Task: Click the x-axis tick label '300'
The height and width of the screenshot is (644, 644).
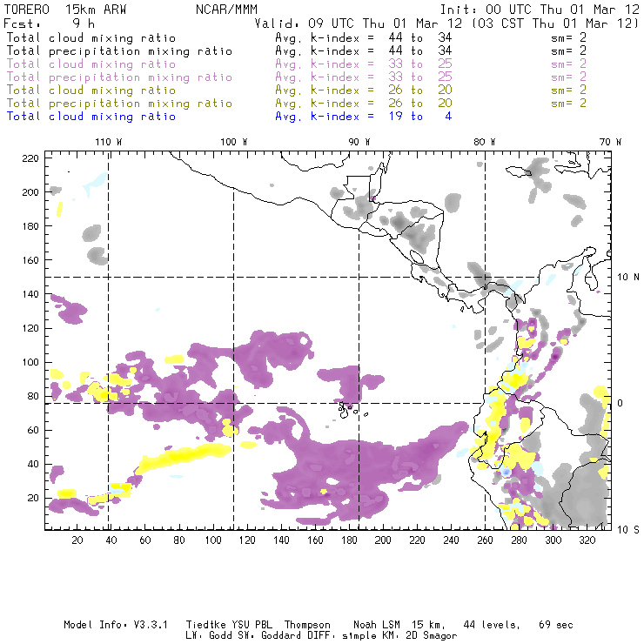Action: click(x=553, y=540)
